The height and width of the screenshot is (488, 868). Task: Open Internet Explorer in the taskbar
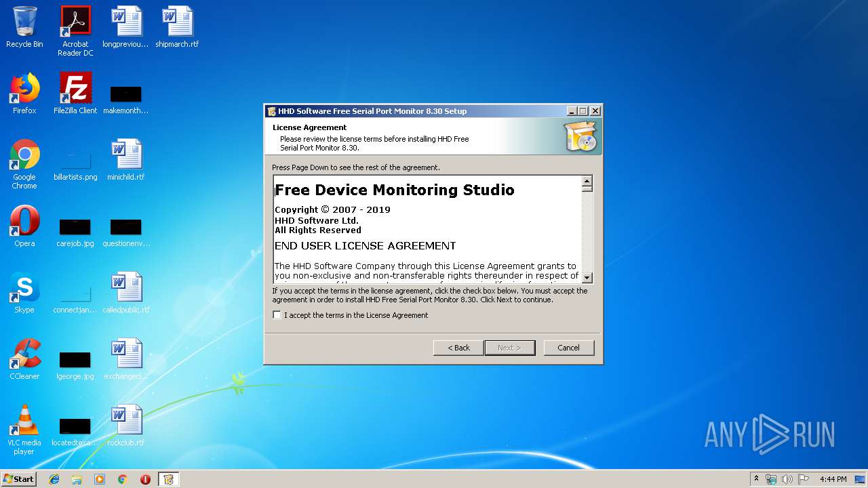tap(54, 479)
